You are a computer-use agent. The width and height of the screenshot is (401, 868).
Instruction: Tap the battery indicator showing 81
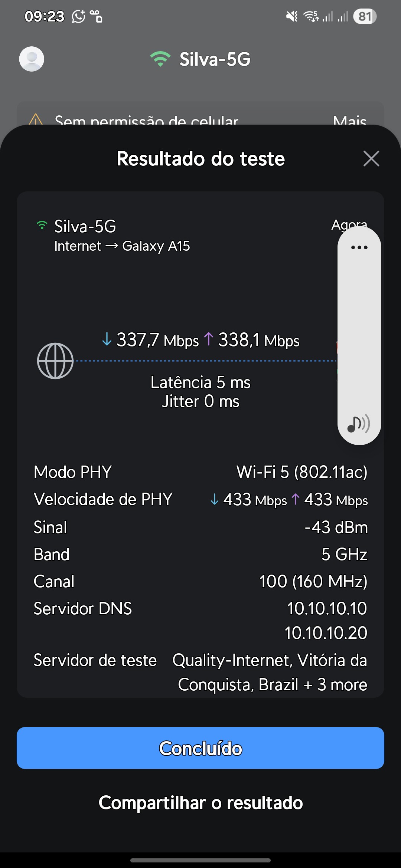pos(365,16)
